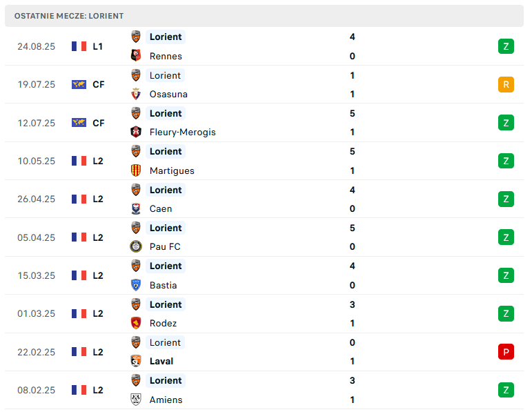
Task: Click the orange R draw badge
Action: pyautogui.click(x=506, y=84)
